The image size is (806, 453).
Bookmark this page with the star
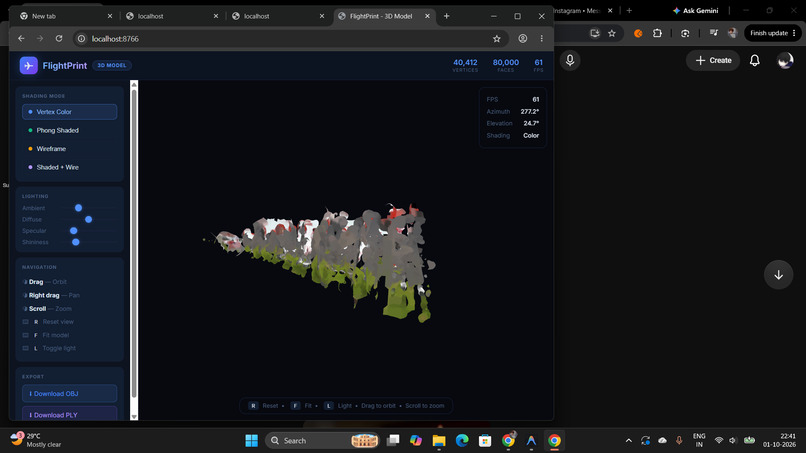tap(497, 39)
